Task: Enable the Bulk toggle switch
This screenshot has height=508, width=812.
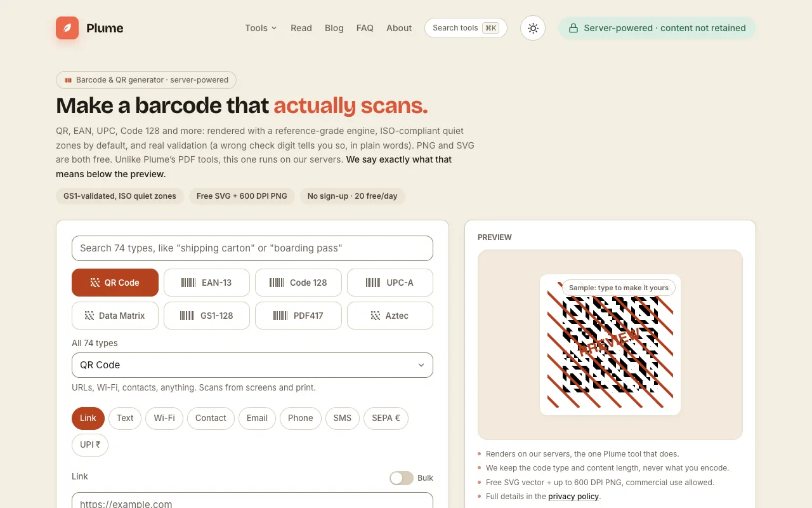Action: coord(402,478)
